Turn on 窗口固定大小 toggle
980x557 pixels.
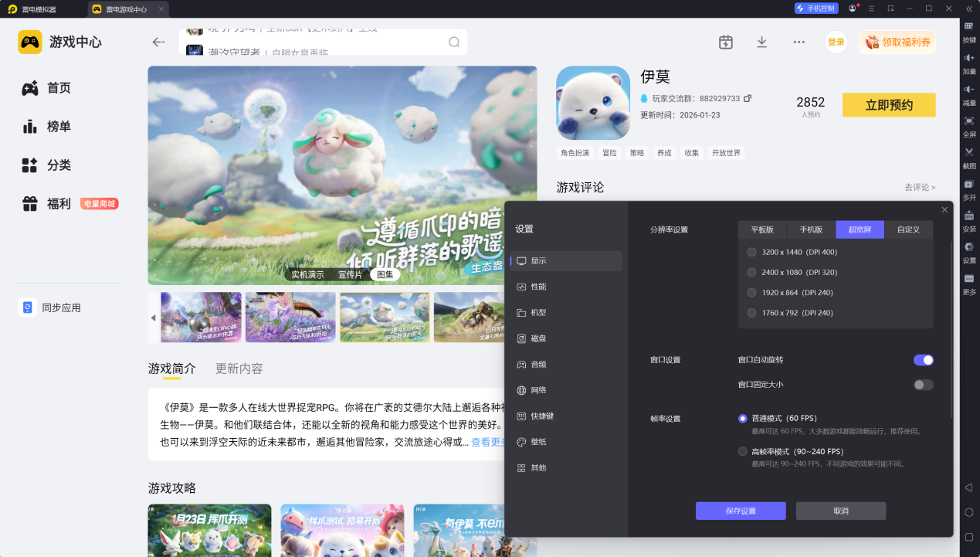coord(924,385)
